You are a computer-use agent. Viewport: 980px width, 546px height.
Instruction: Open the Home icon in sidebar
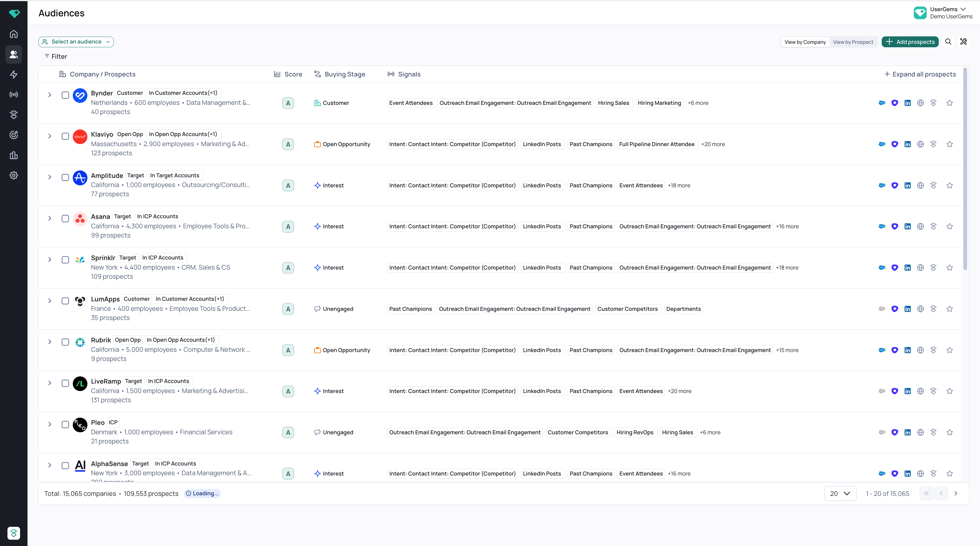point(14,34)
